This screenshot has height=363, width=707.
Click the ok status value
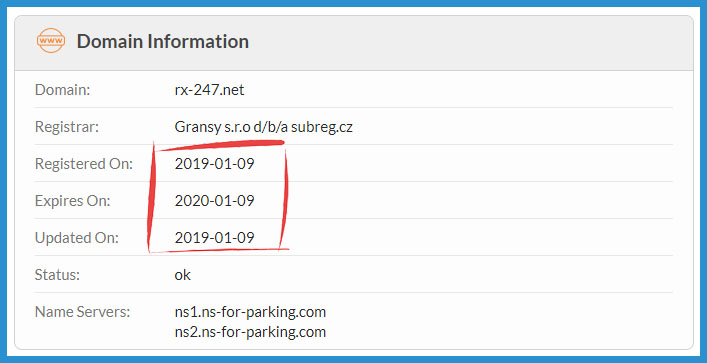[183, 275]
